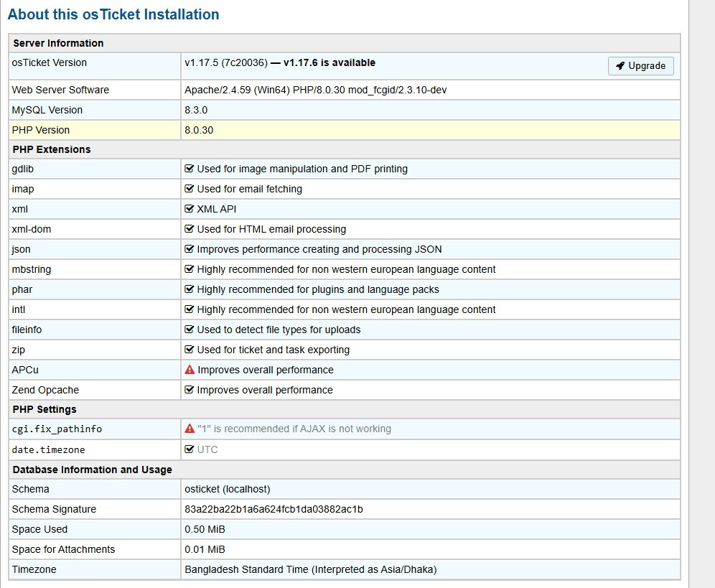Click the imap check mark icon

pyautogui.click(x=190, y=189)
